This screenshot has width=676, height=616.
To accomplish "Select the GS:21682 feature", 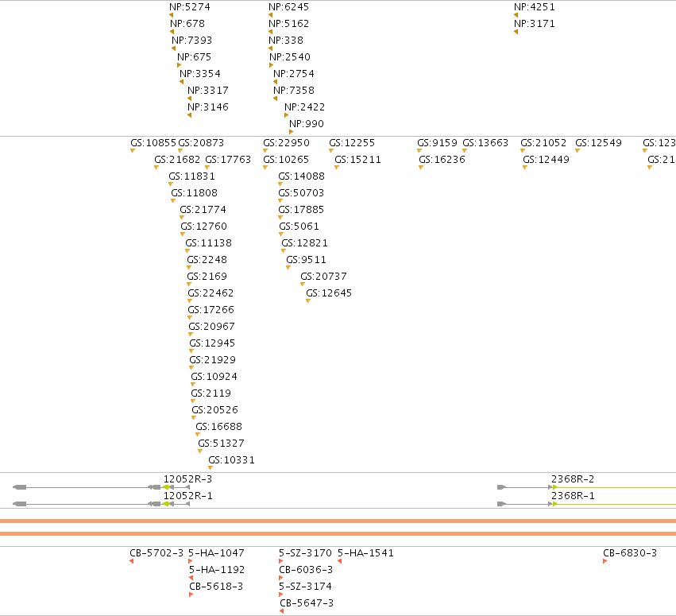I will pos(177,160).
